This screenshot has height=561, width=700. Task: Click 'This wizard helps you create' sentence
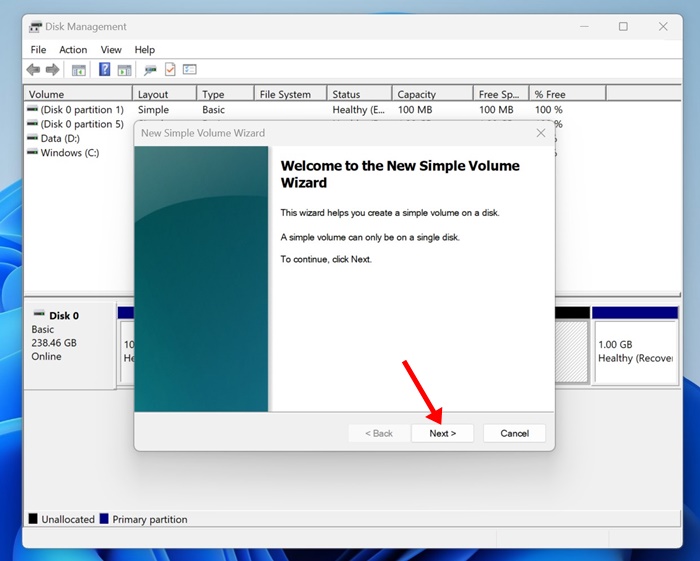[390, 213]
